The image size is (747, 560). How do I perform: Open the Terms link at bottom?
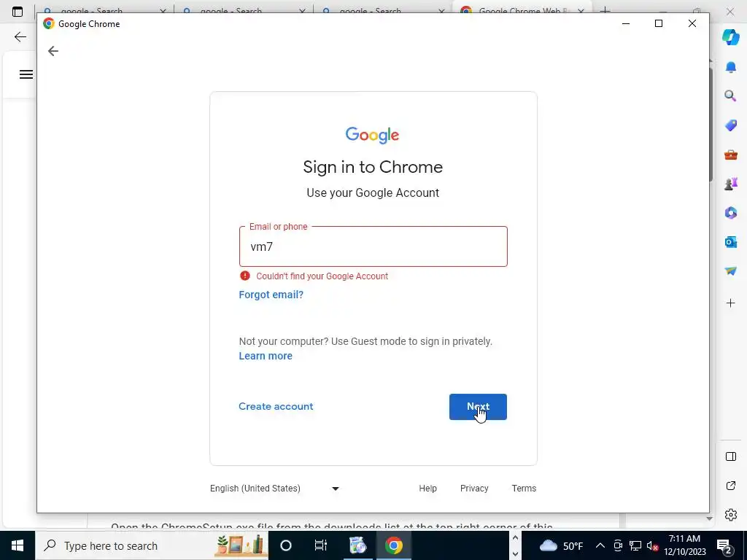(524, 489)
